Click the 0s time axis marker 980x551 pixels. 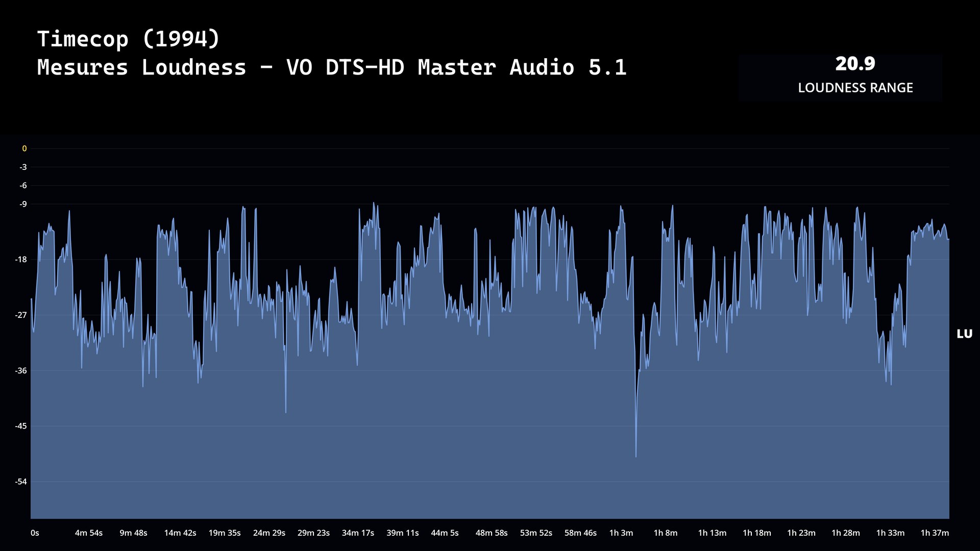tap(35, 533)
